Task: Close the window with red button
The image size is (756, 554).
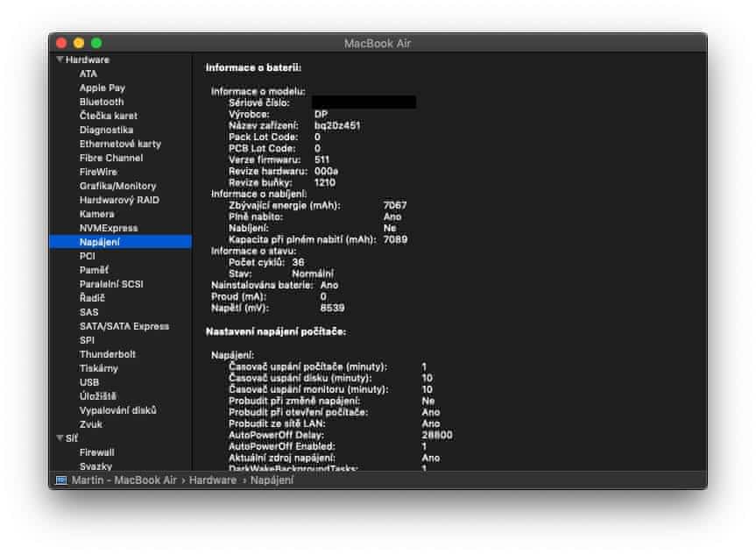Action: pyautogui.click(x=61, y=43)
